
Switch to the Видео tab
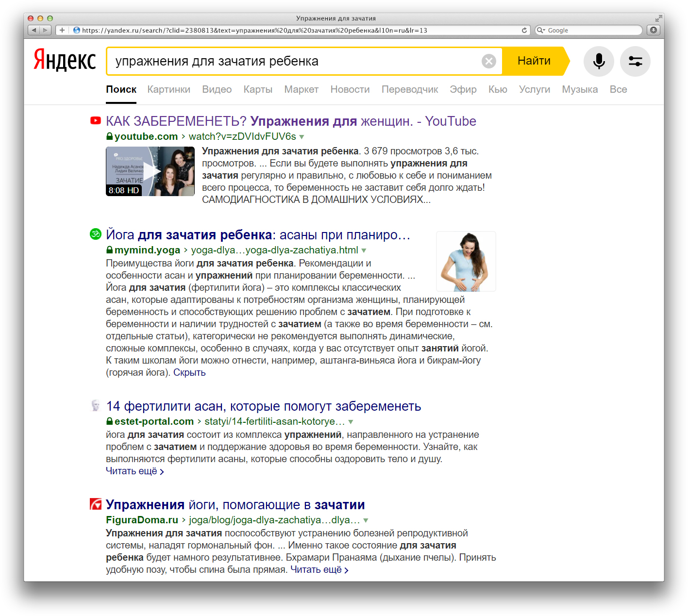point(217,89)
